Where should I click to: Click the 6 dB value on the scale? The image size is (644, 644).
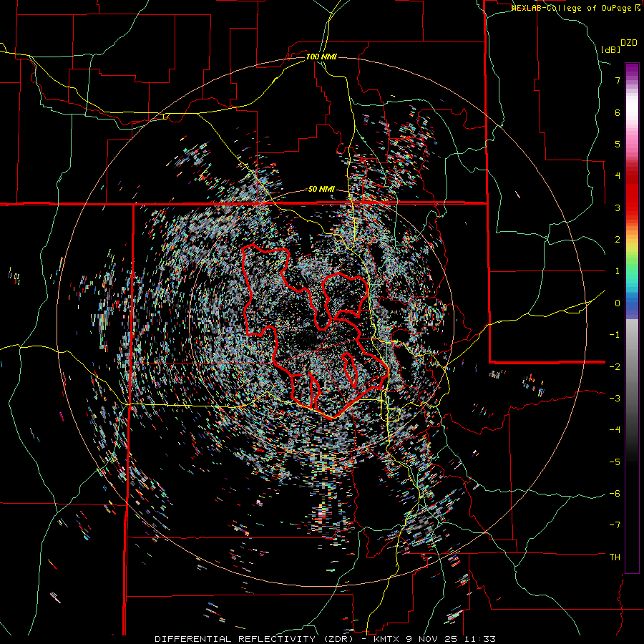point(618,112)
